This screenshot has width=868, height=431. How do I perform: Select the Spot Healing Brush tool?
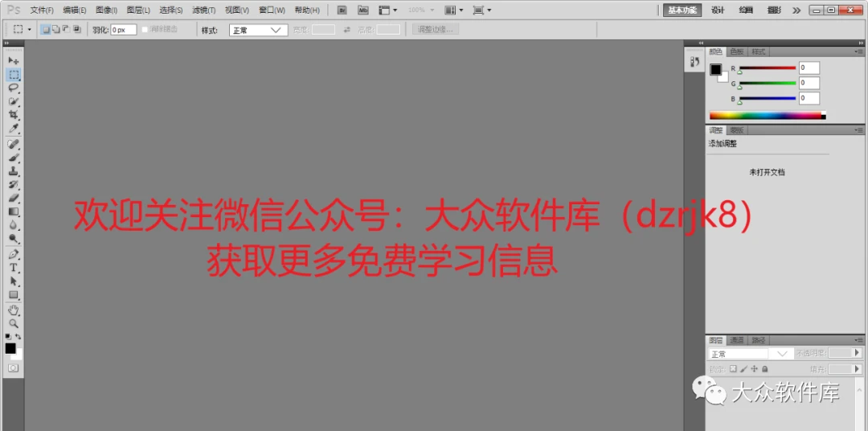[14, 144]
